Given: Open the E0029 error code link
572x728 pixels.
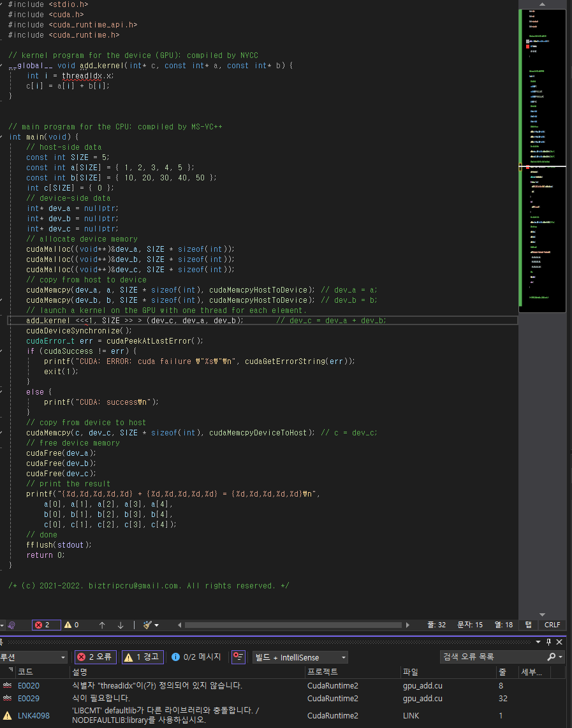Looking at the screenshot, I should tap(28, 698).
